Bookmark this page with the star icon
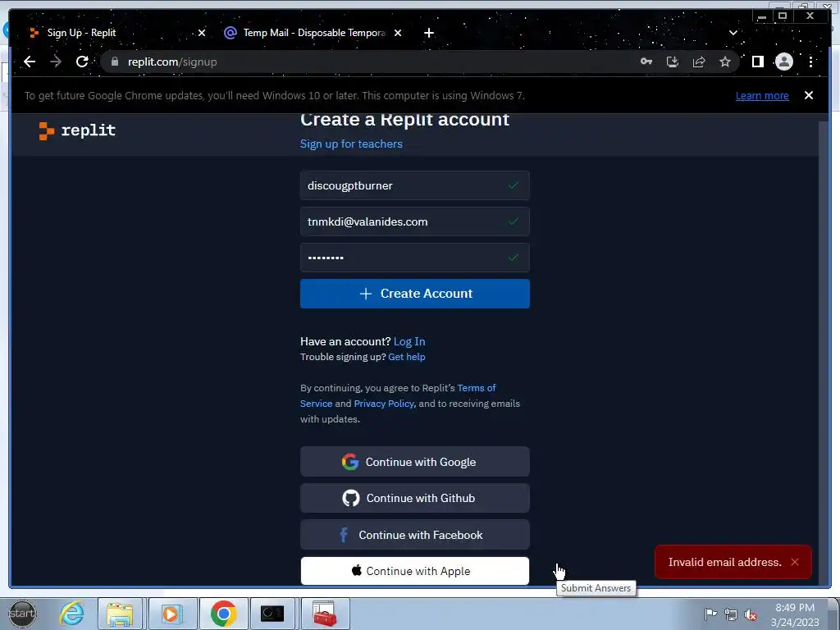This screenshot has width=840, height=630. coord(725,62)
